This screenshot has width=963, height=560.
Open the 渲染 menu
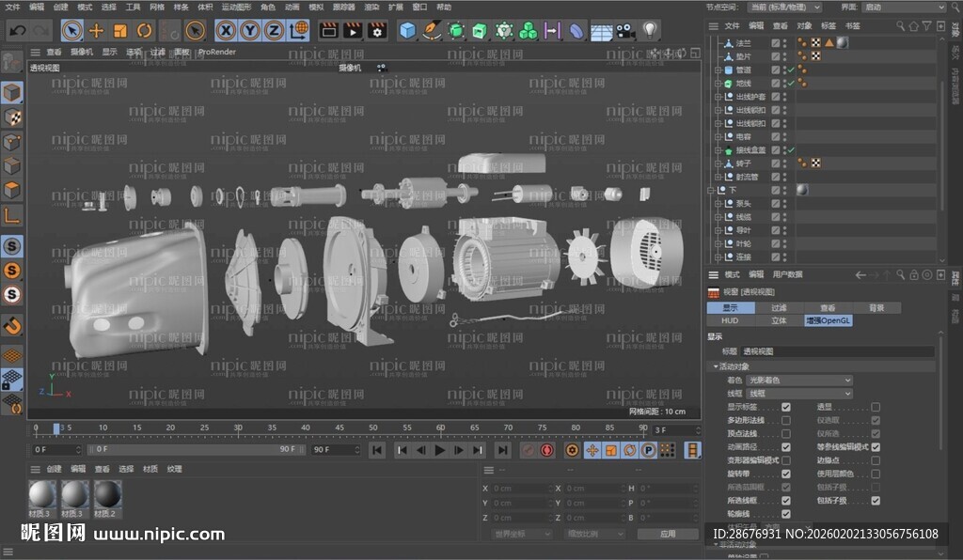click(x=371, y=7)
